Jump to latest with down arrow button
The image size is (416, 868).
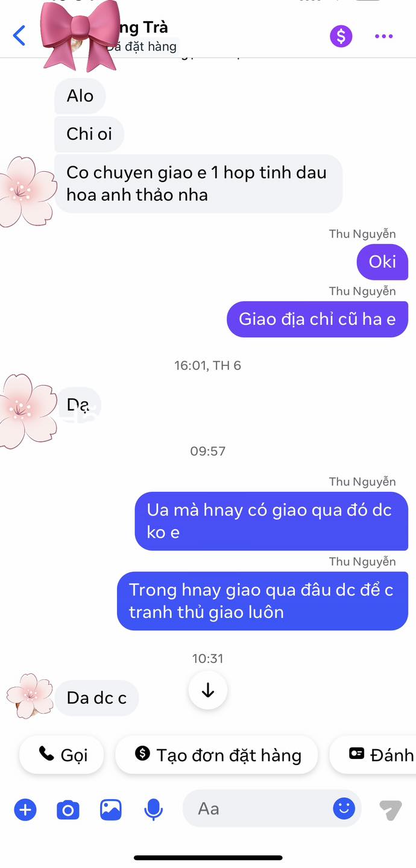click(208, 690)
